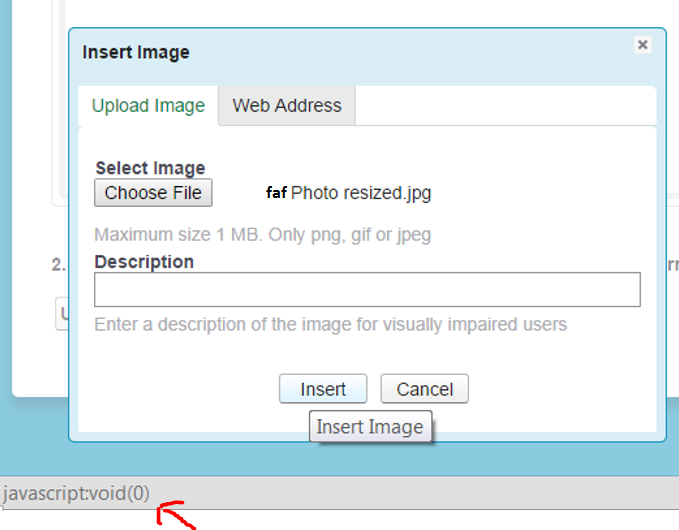Screen dimensions: 679x530
Task: Click the bold "Description" label
Action: click(144, 262)
